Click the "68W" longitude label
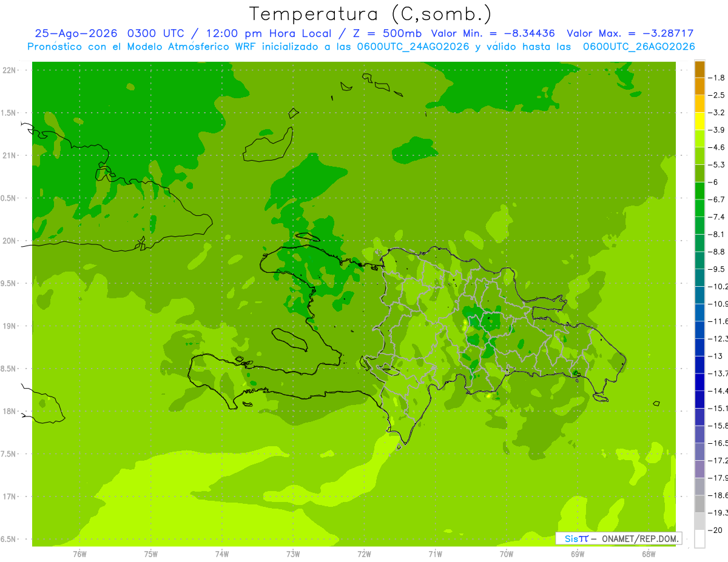The width and height of the screenshot is (728, 562). [x=649, y=554]
